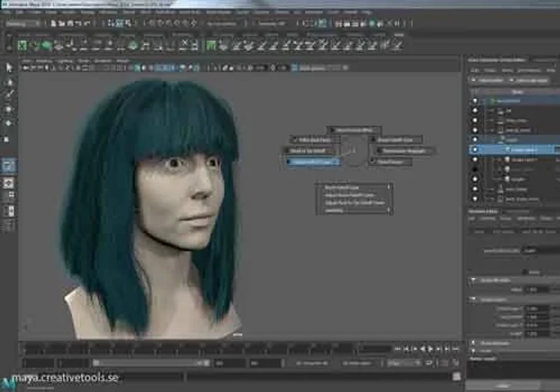Click left button under groom editor menus
The image size is (560, 392).
click(486, 80)
